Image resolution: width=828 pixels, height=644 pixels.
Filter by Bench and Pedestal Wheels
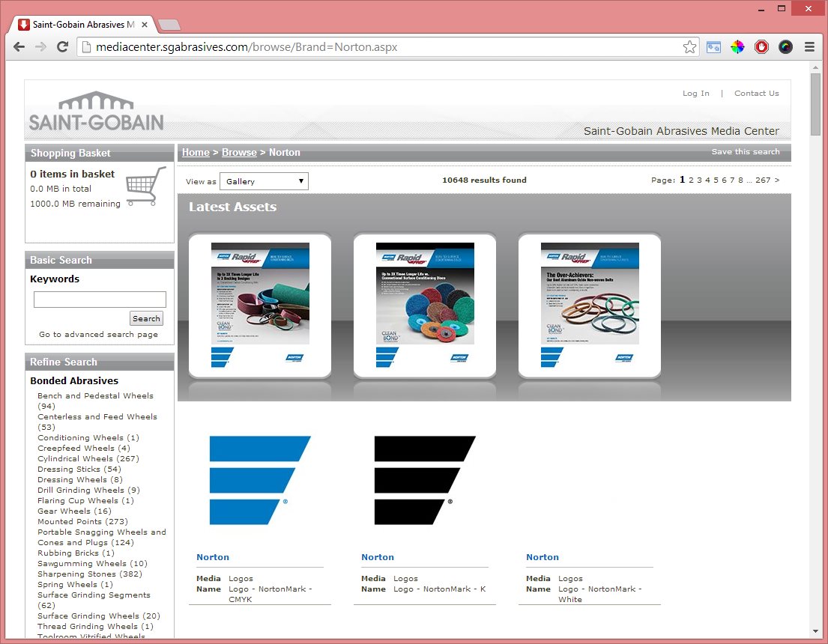pyautogui.click(x=96, y=401)
